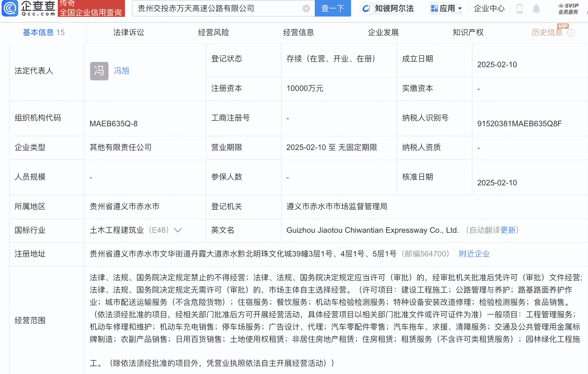Click the VIP badge above 历史信息
Image resolution: width=588 pixels, height=374 pixels.
coord(563,26)
